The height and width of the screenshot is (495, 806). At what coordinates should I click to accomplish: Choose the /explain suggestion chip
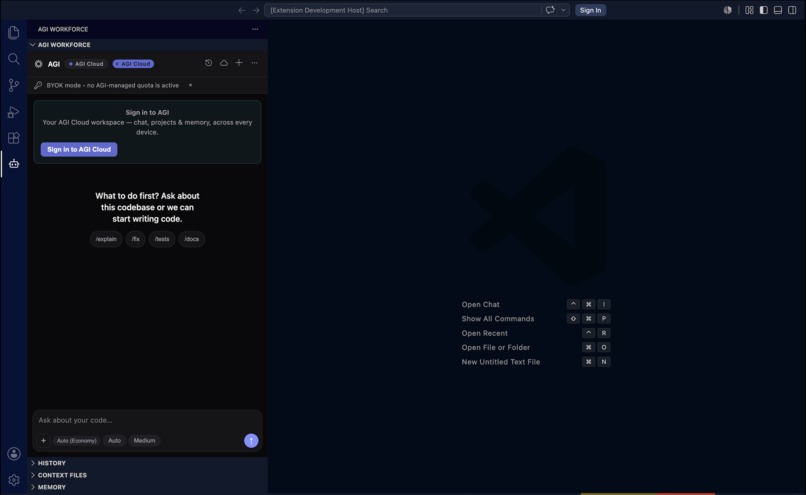tap(106, 239)
